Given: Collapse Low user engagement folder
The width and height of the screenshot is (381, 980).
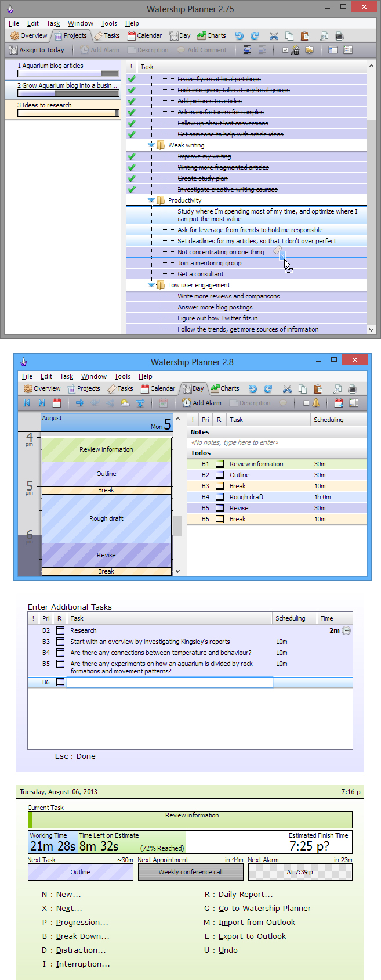Looking at the screenshot, I should [151, 285].
